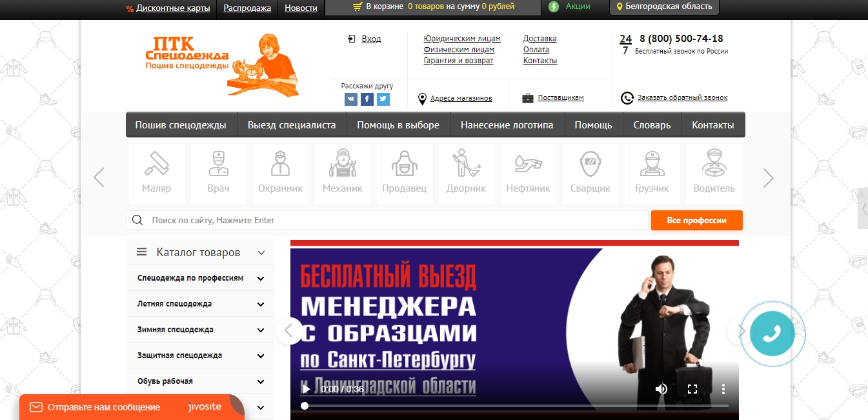This screenshot has height=420, width=868.
Task: Open the Гарантия и возврат link
Action: (x=458, y=61)
